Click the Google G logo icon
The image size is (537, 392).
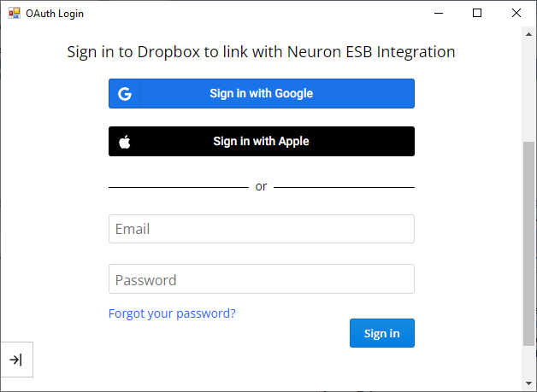[125, 94]
